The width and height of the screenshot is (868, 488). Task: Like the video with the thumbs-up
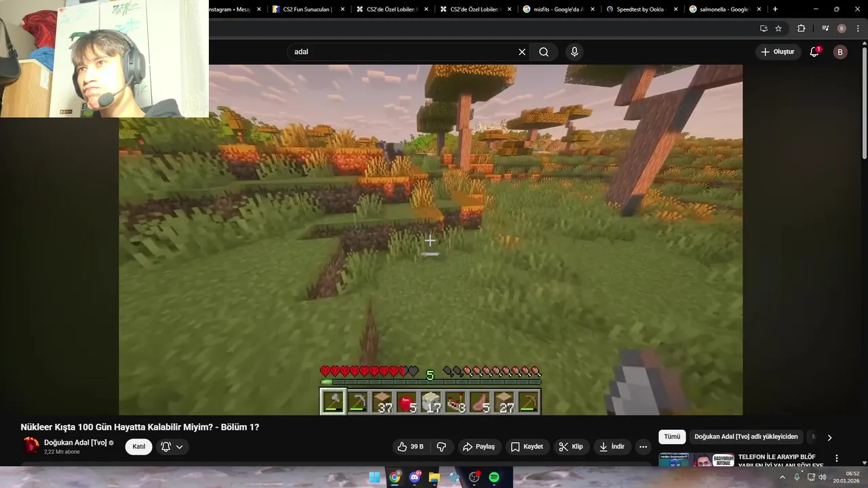click(411, 447)
